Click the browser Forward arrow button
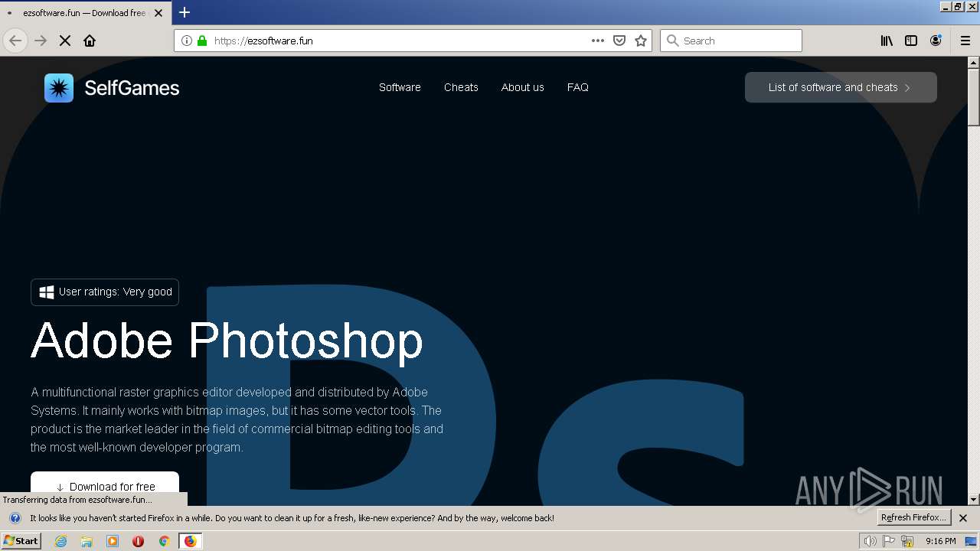This screenshot has width=980, height=551. coord(41,41)
